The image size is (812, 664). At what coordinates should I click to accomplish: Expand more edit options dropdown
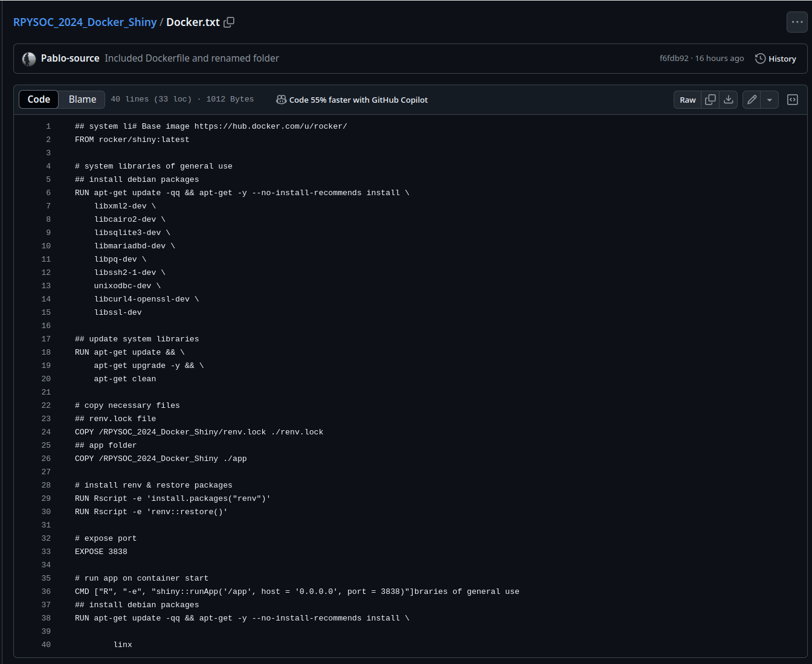point(769,100)
